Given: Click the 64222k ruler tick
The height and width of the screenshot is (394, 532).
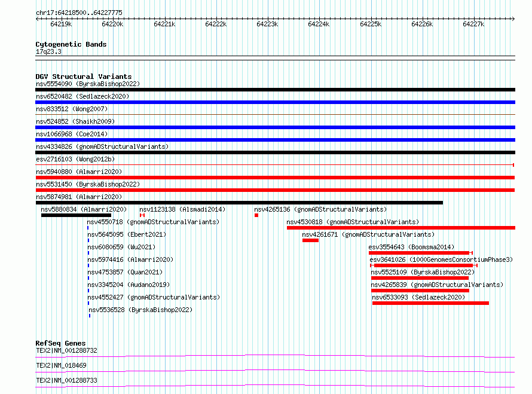Looking at the screenshot, I should (216, 24).
